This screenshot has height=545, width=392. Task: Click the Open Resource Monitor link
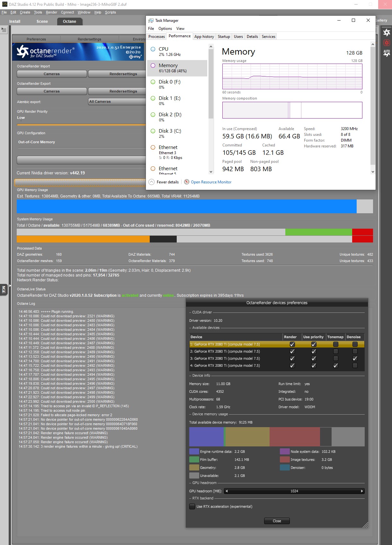[211, 182]
